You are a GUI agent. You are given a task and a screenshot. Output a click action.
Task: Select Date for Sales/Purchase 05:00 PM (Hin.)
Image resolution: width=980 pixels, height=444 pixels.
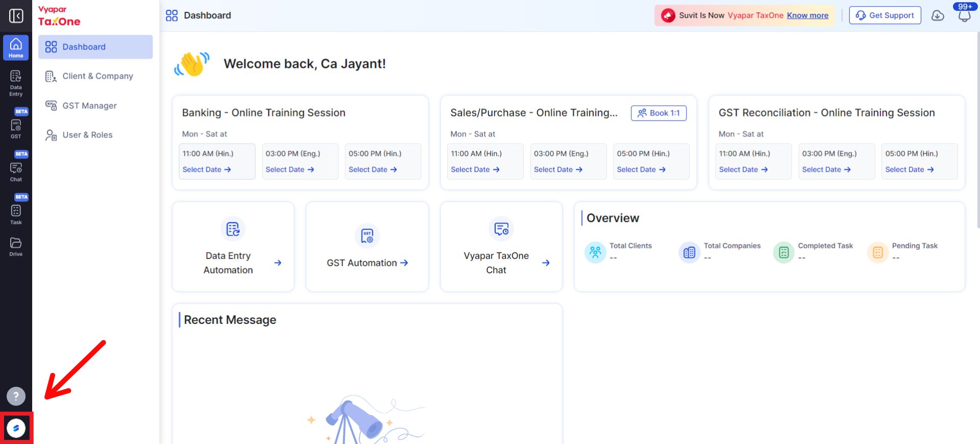click(x=641, y=170)
